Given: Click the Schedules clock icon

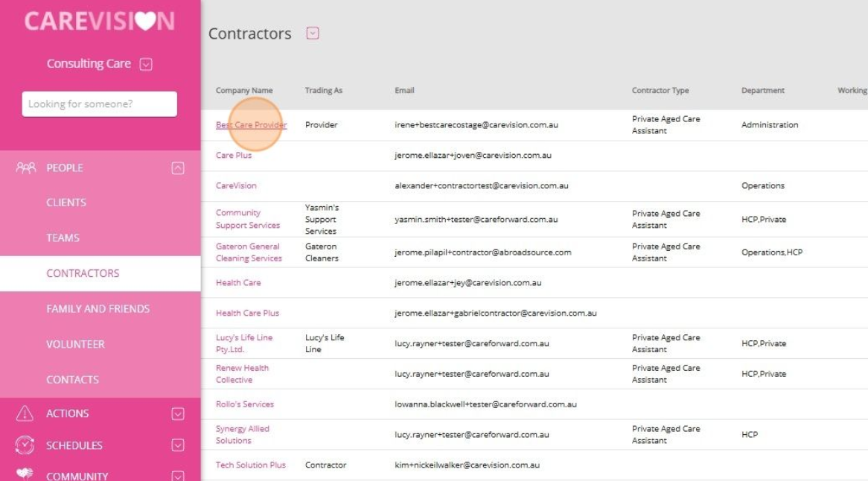Looking at the screenshot, I should [25, 445].
